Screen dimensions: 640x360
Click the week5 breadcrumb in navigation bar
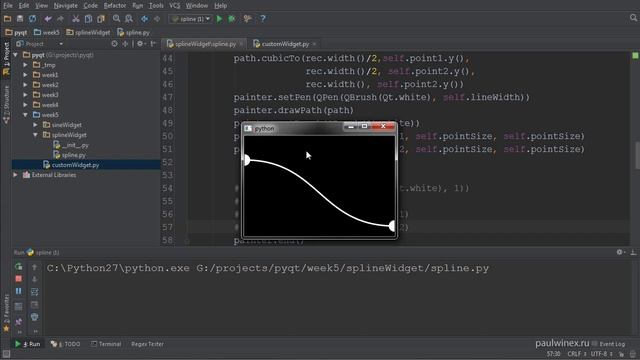(x=47, y=32)
